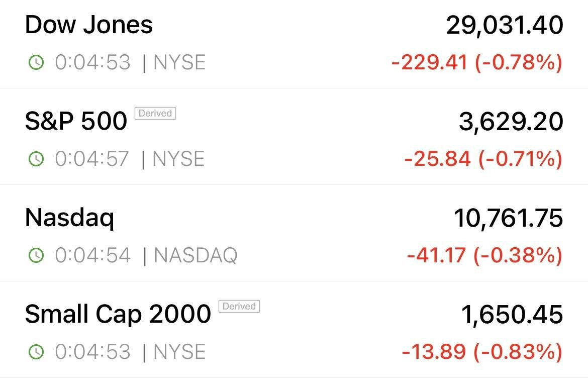
Task: Select the Nasdaq price 10,761.75
Action: 509,218
